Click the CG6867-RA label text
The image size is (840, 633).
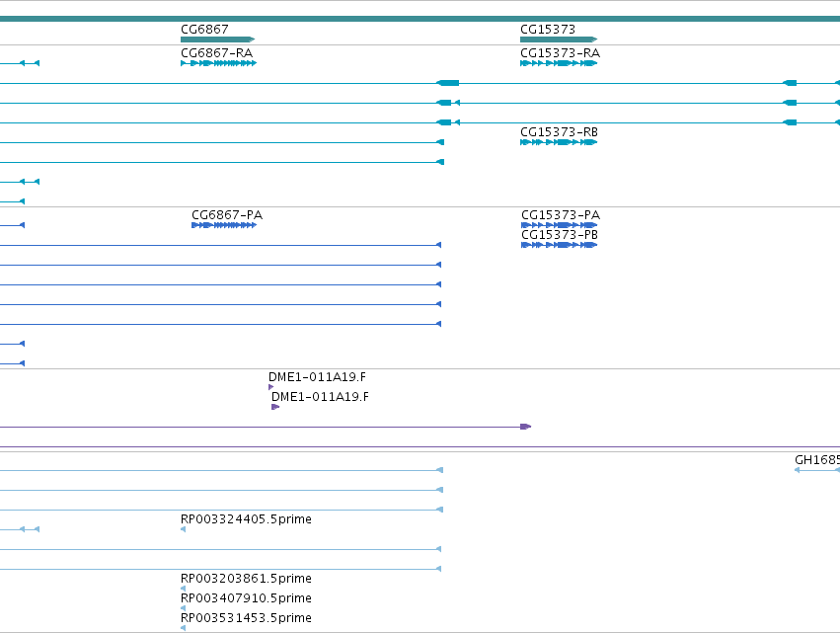pyautogui.click(x=216, y=52)
